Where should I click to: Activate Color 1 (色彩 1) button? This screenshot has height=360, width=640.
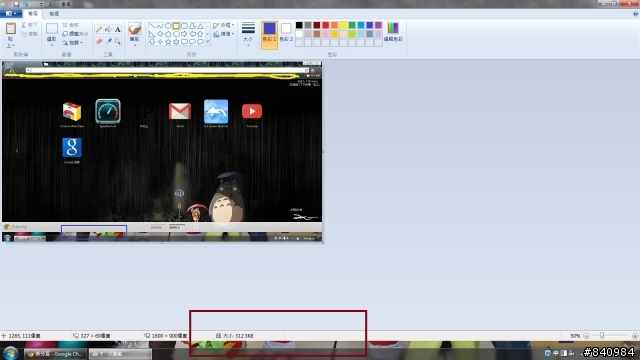point(269,35)
